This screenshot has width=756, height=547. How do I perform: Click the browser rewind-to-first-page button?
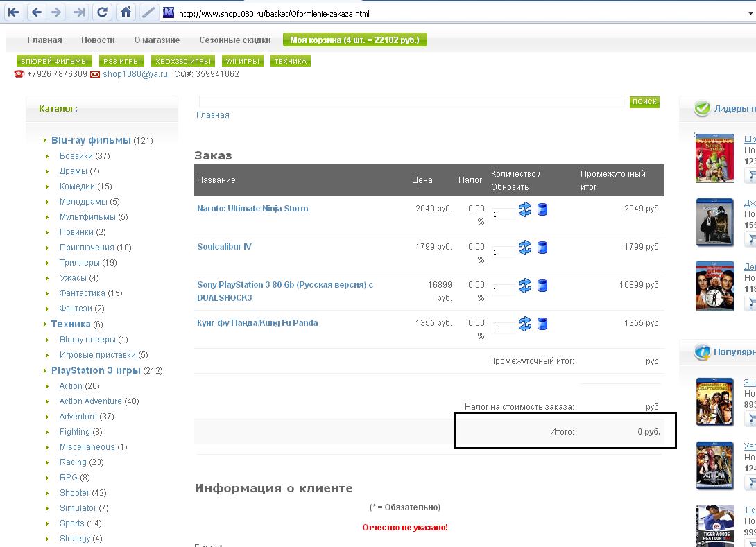(14, 12)
